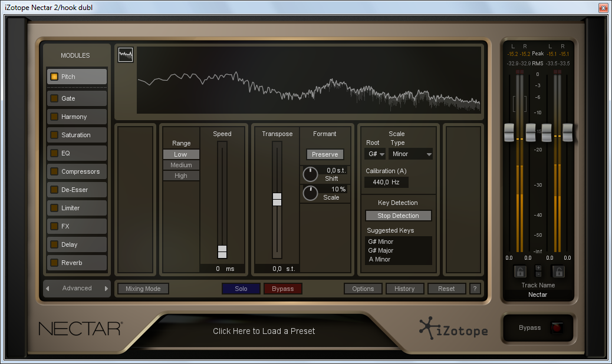Select the Harmony module
This screenshot has height=364, width=612.
(x=77, y=117)
